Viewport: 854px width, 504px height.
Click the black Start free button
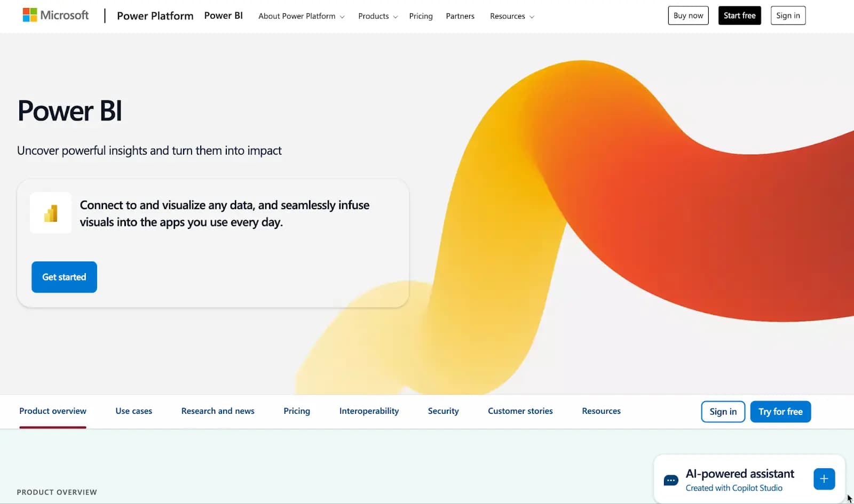[x=739, y=15]
